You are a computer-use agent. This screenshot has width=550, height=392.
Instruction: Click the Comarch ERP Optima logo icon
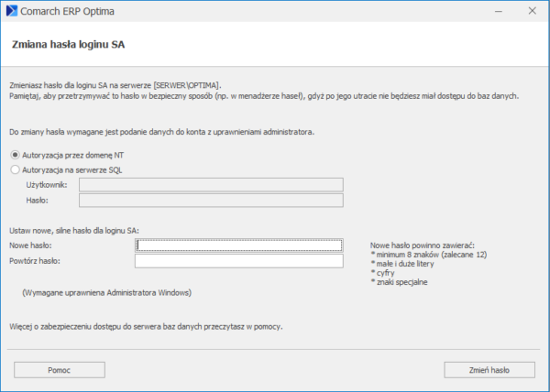12,11
